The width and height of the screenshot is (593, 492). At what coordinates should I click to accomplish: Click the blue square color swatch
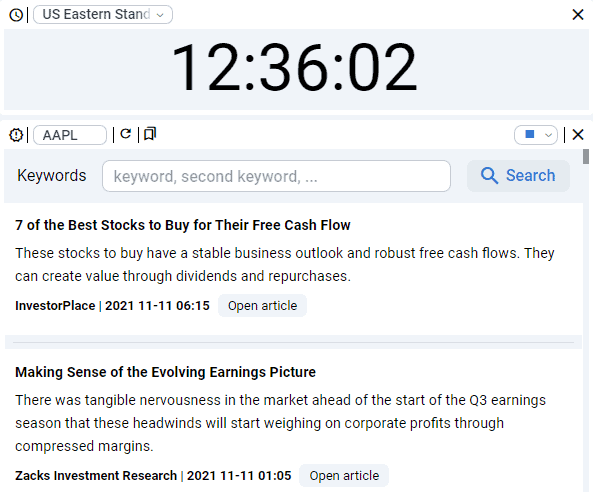tap(530, 134)
